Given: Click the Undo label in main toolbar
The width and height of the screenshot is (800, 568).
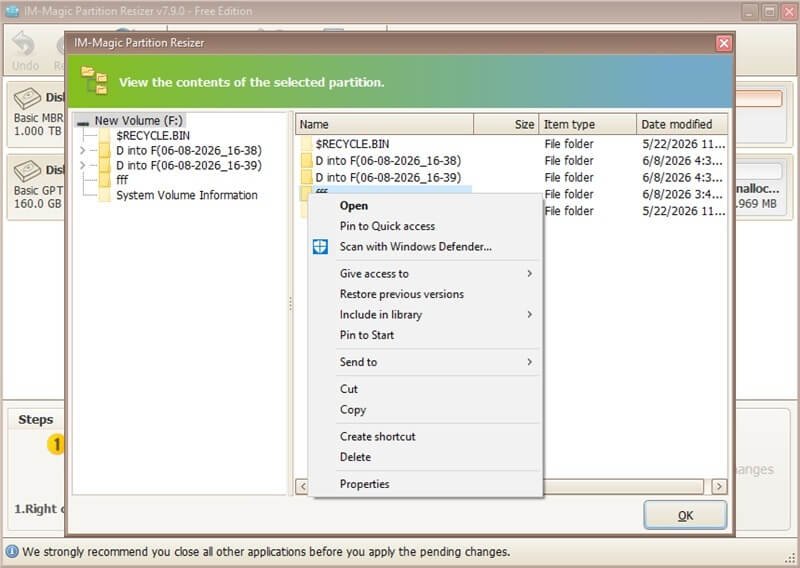Looking at the screenshot, I should tap(26, 66).
